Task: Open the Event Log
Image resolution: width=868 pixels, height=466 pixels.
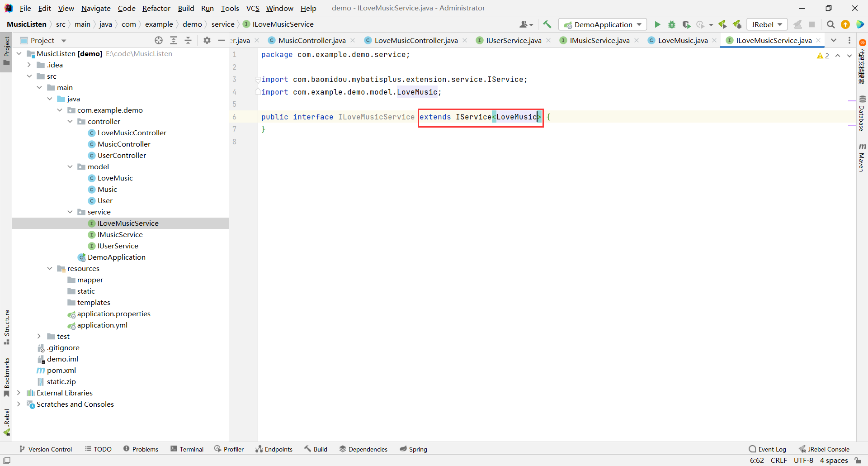Action: point(768,449)
